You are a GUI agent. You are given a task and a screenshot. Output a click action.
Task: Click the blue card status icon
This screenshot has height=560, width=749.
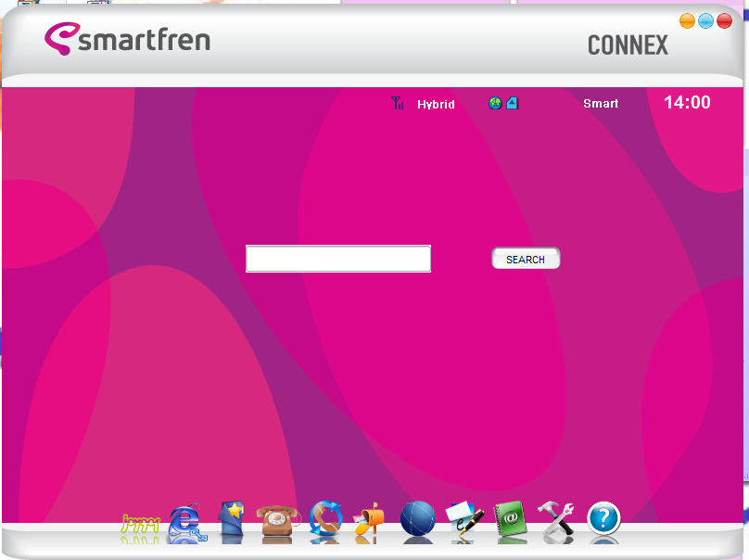512,103
